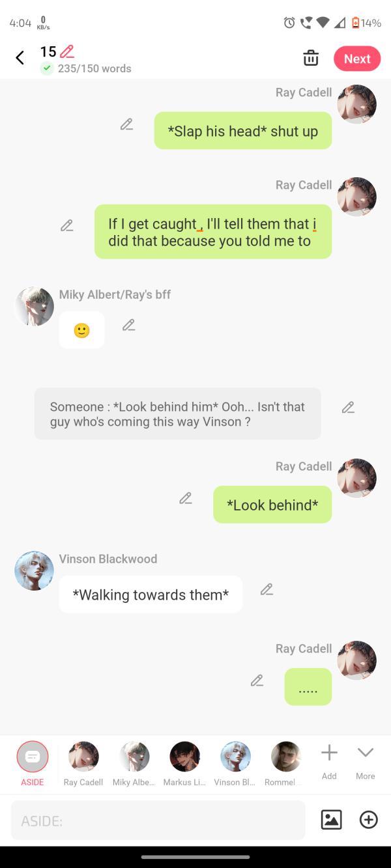Tap the Next button
This screenshot has height=868, width=391.
[x=357, y=59]
